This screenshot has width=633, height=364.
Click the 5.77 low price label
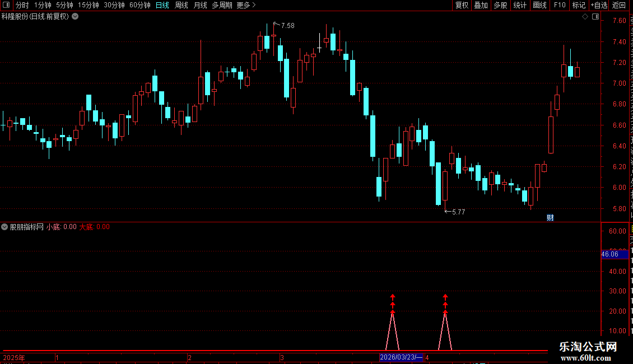click(x=459, y=212)
